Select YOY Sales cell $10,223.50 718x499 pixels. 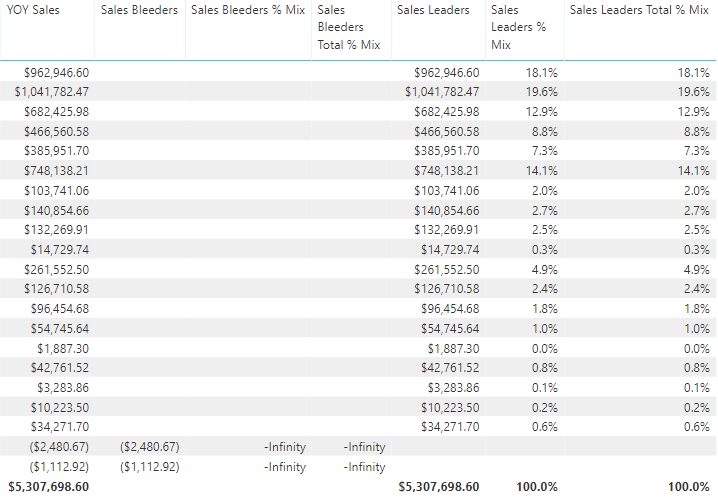[60, 408]
